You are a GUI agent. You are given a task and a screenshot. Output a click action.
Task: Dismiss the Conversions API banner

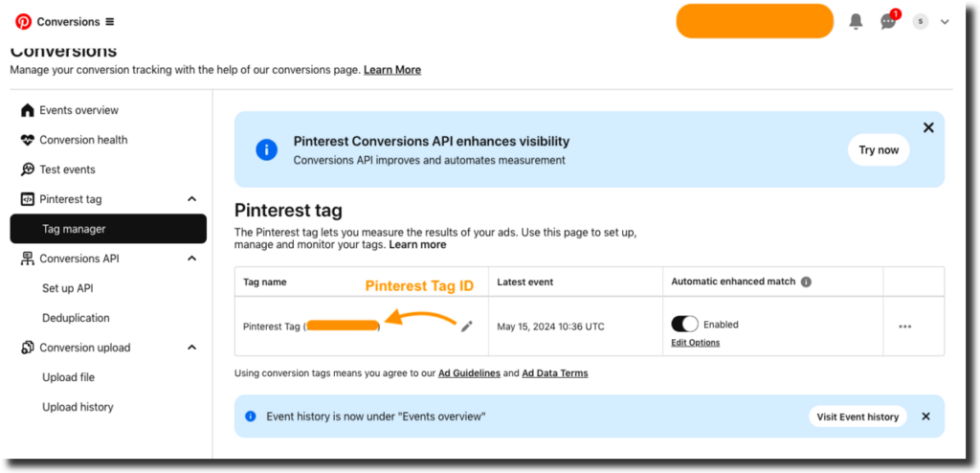point(927,127)
